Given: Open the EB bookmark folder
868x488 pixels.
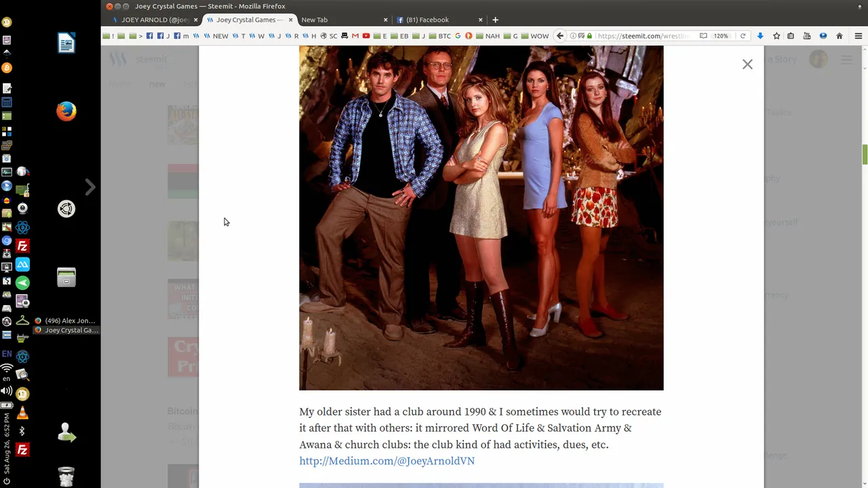Looking at the screenshot, I should click(x=400, y=36).
